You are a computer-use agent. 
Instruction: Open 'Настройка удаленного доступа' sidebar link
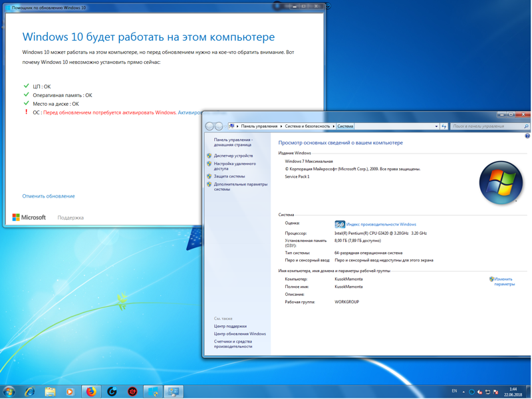coord(235,166)
